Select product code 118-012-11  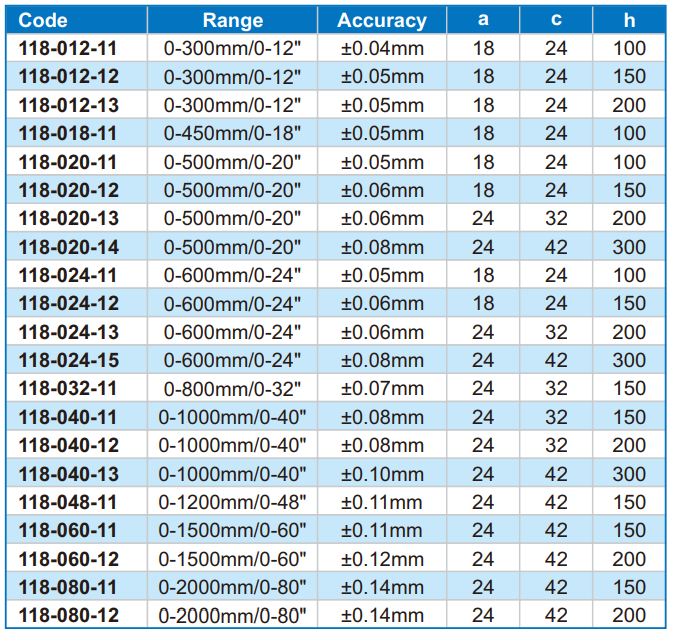[x=68, y=48]
